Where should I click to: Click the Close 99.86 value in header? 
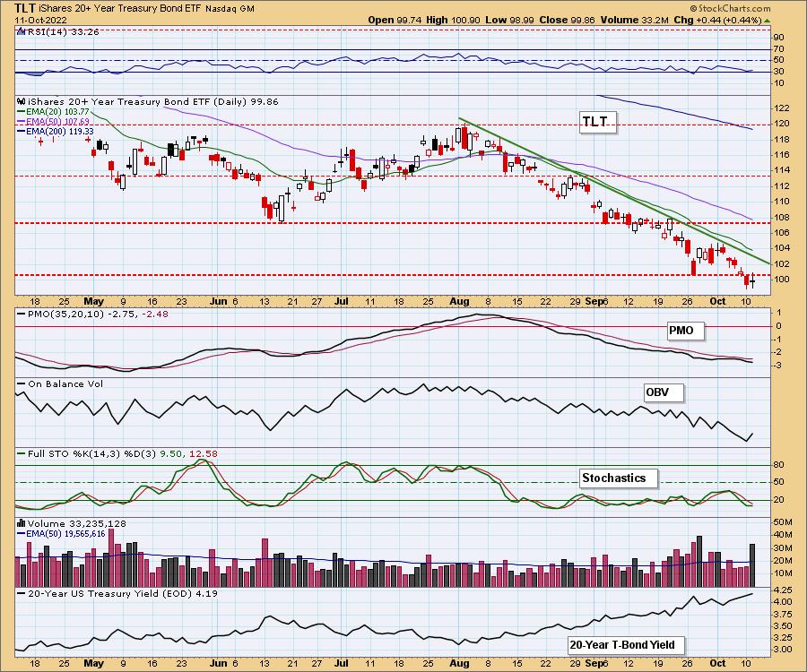[567, 20]
